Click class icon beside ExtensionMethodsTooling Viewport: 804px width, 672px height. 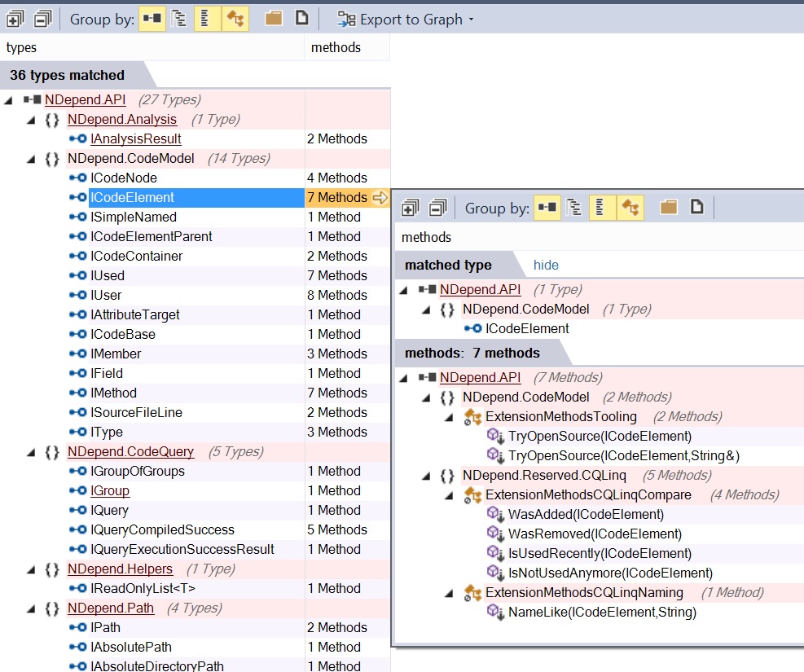coord(472,417)
